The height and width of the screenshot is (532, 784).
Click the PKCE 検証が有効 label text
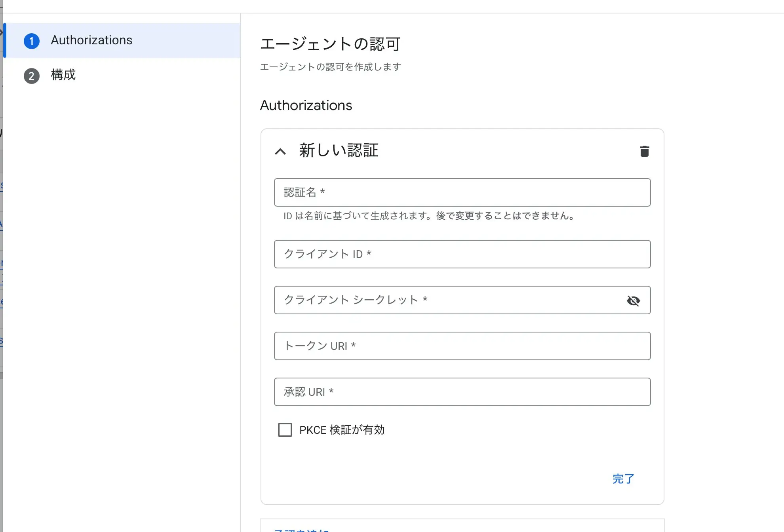(342, 430)
